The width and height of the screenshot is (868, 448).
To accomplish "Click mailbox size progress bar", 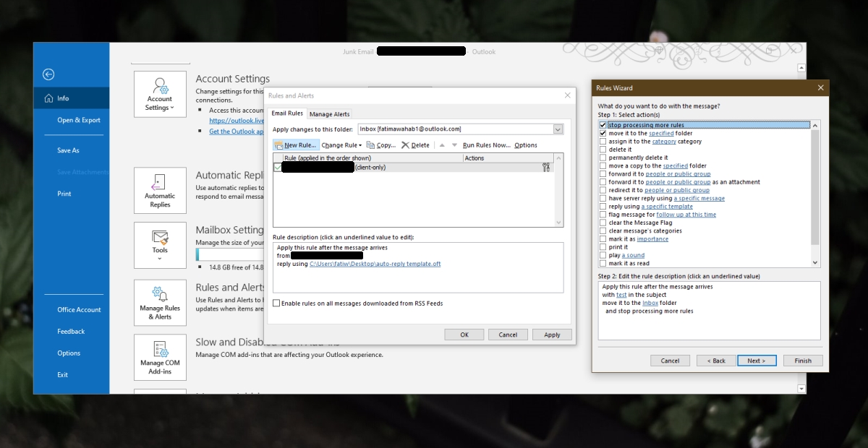I will coord(230,255).
